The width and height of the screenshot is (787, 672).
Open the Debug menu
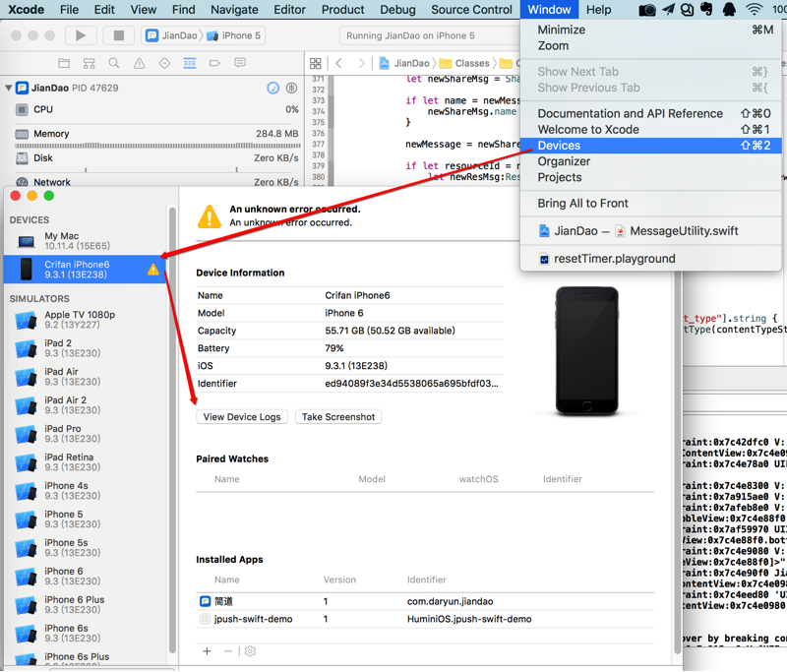[397, 10]
